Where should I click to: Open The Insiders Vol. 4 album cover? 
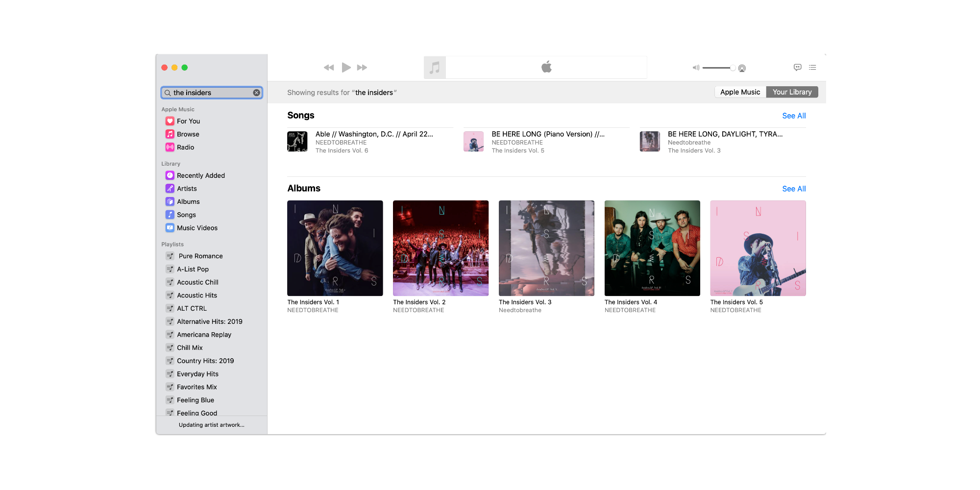point(652,248)
